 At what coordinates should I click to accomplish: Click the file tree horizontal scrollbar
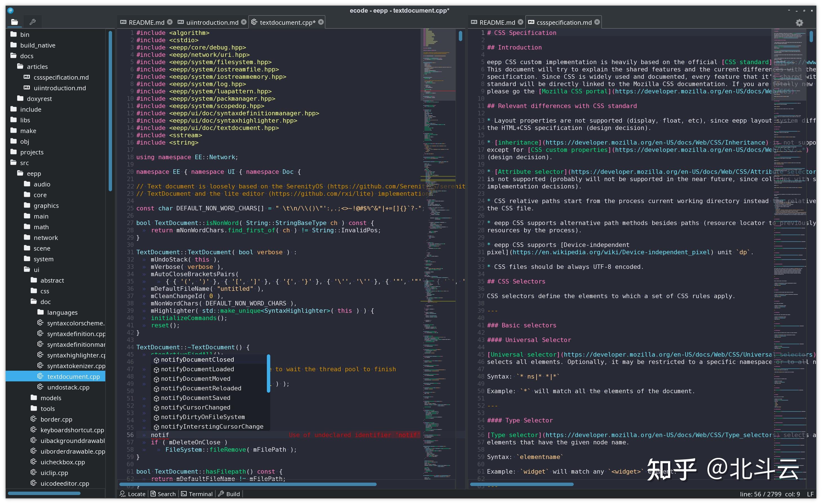[x=44, y=493]
